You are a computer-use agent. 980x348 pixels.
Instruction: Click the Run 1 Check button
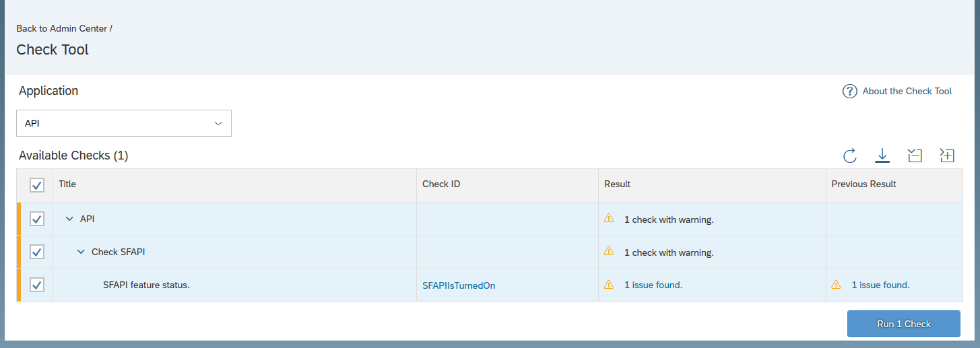click(904, 324)
